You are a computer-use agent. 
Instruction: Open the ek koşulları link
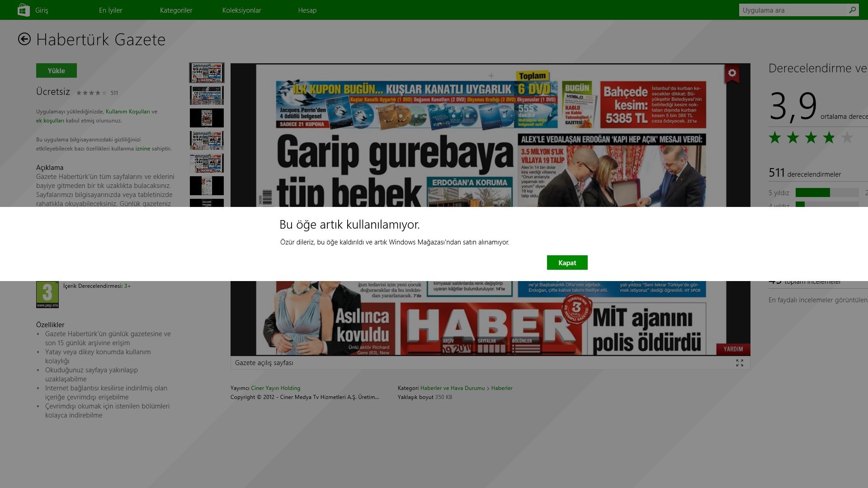click(x=50, y=121)
